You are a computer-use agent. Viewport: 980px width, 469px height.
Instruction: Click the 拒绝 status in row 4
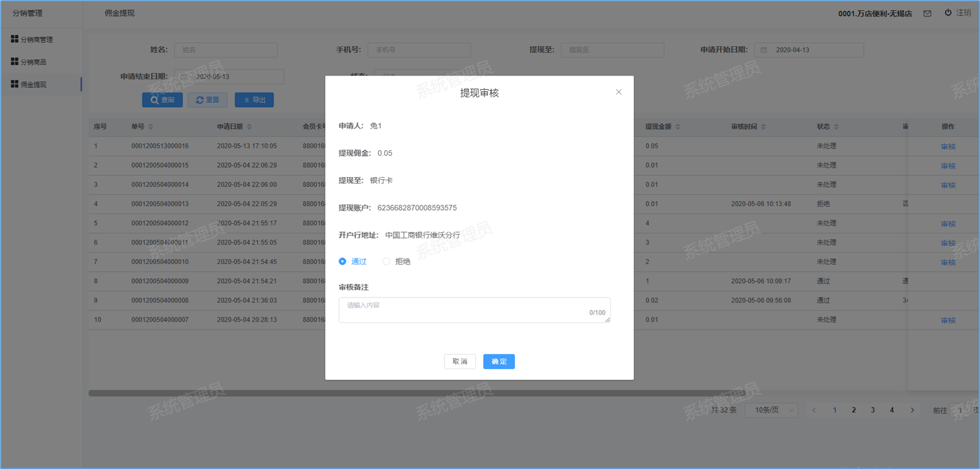pos(824,204)
